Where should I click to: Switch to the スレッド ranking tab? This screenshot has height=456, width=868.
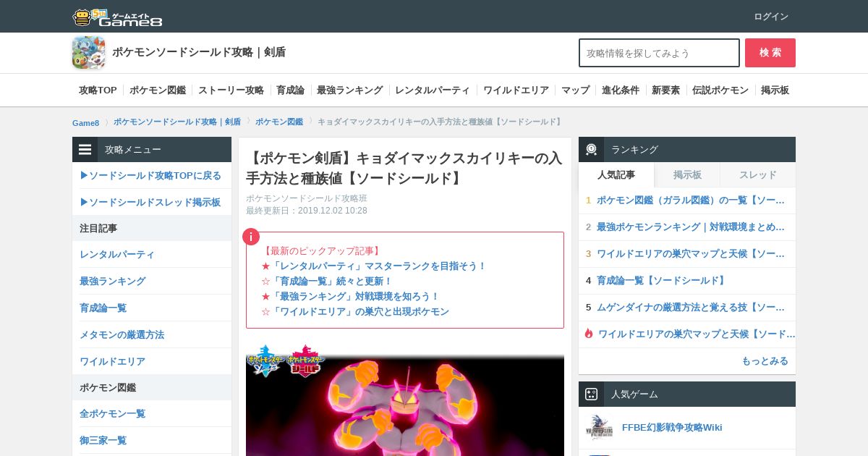(x=758, y=174)
